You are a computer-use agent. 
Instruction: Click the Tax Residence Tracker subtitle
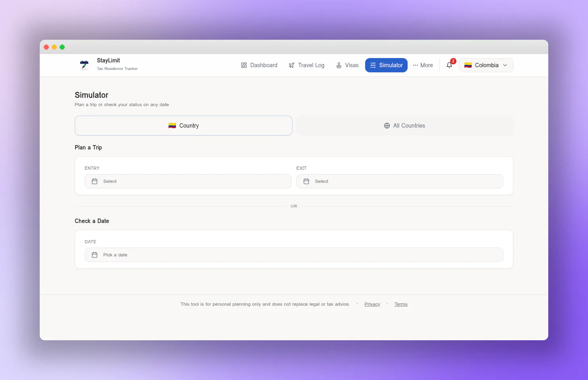click(x=117, y=69)
